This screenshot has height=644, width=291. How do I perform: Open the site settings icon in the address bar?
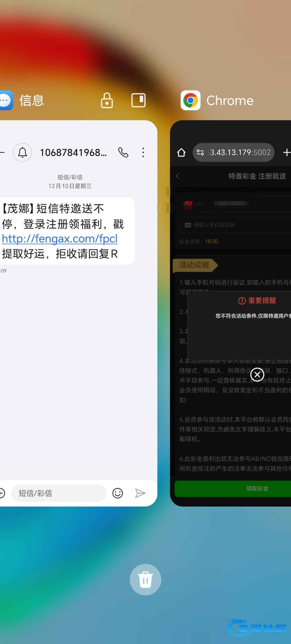pos(200,152)
